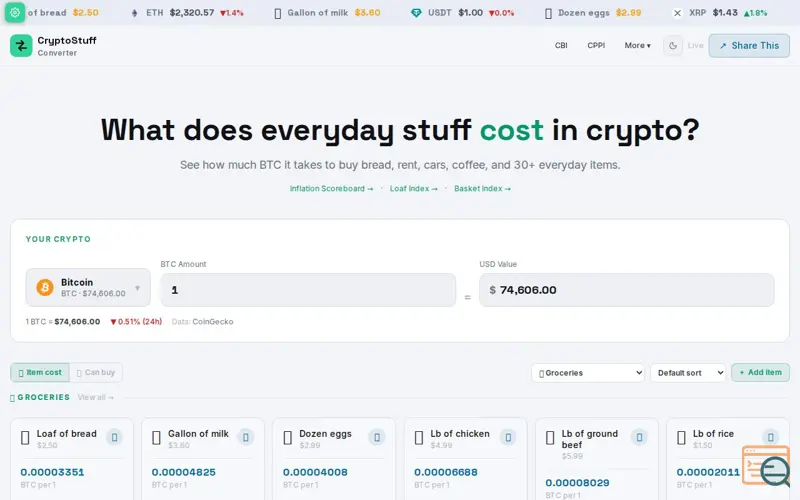
Task: Click the 0.51% (24h) change indicator
Action: [136, 322]
